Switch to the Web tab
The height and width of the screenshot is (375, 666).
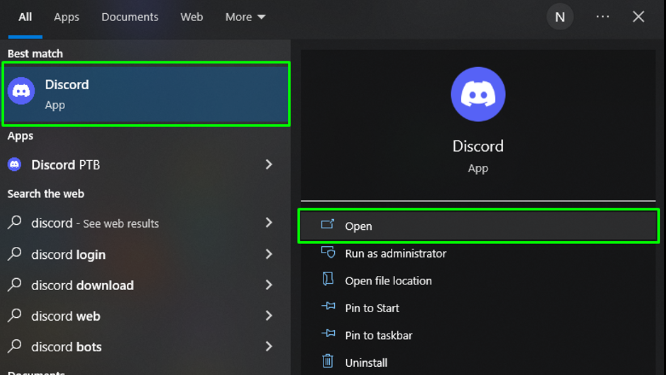click(192, 17)
